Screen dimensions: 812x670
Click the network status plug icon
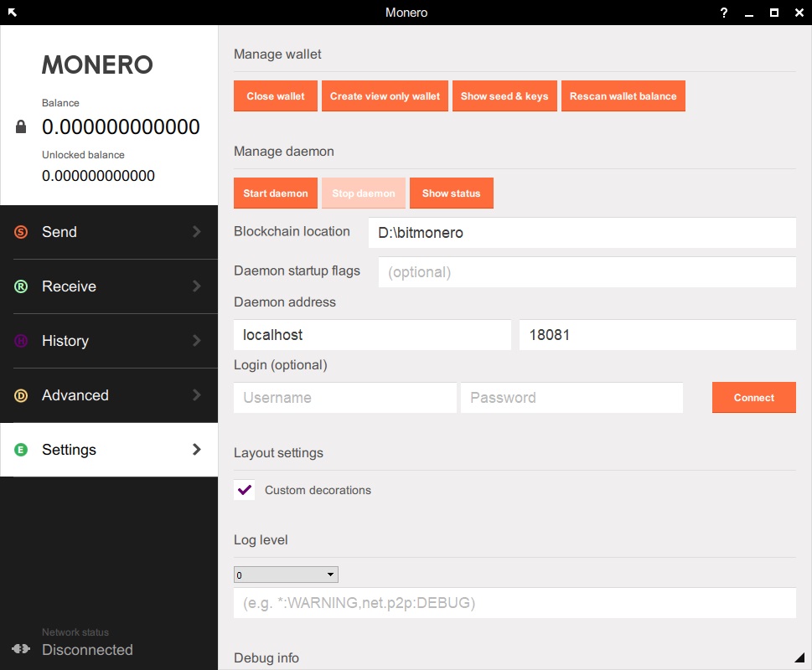point(21,649)
